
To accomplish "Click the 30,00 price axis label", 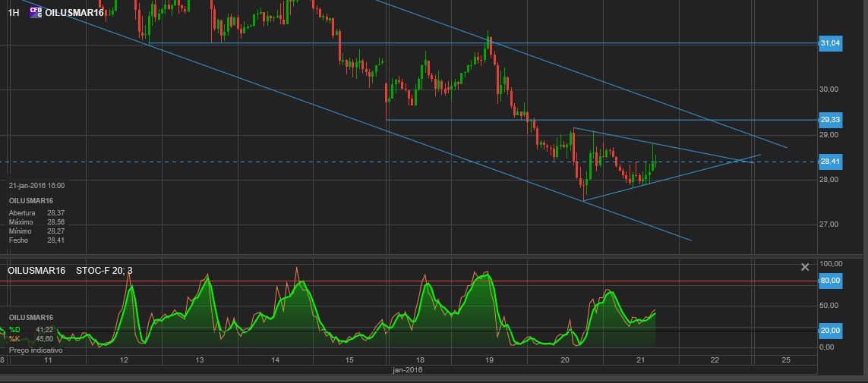I will point(830,89).
